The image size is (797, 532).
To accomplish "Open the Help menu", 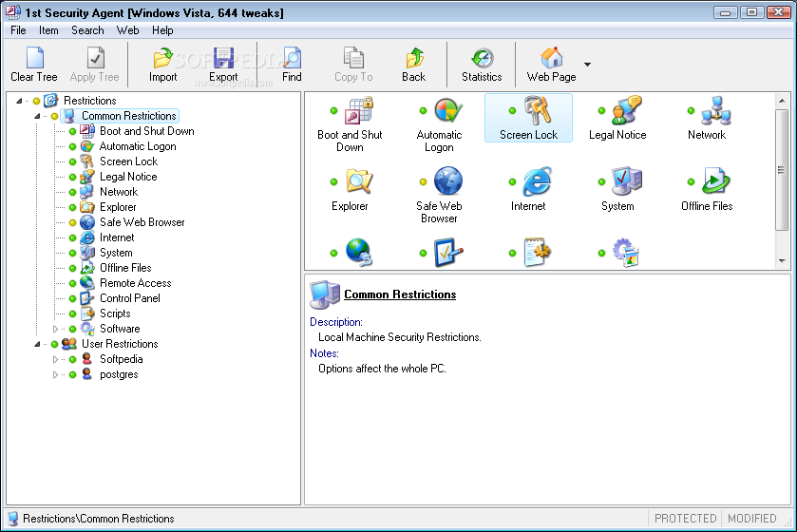I will [162, 30].
